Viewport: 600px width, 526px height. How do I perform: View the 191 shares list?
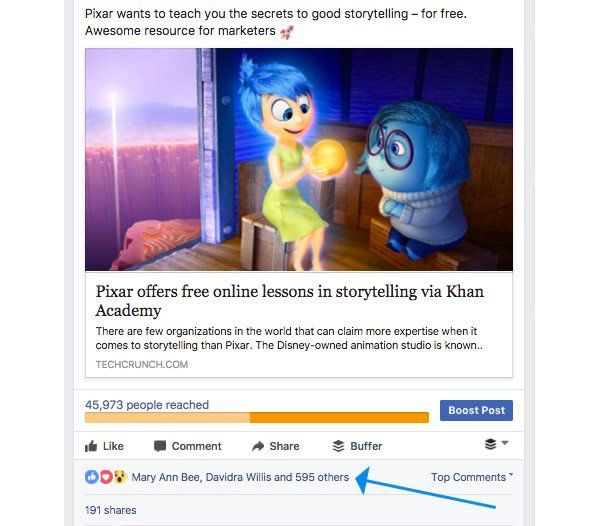tap(111, 510)
